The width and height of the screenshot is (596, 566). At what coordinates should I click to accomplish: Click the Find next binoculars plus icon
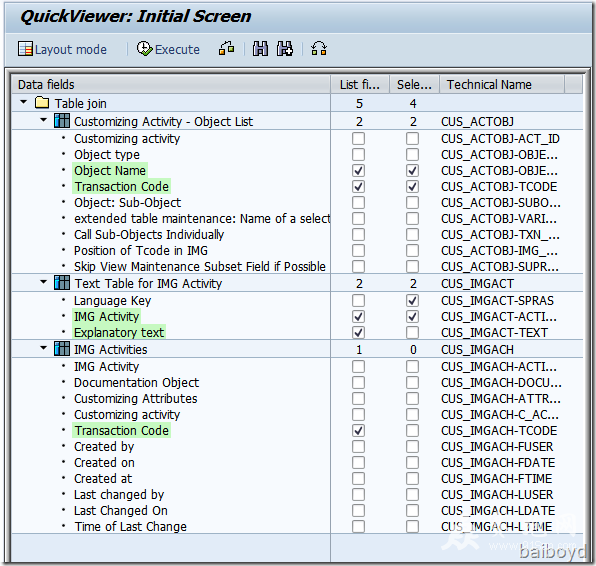(285, 49)
